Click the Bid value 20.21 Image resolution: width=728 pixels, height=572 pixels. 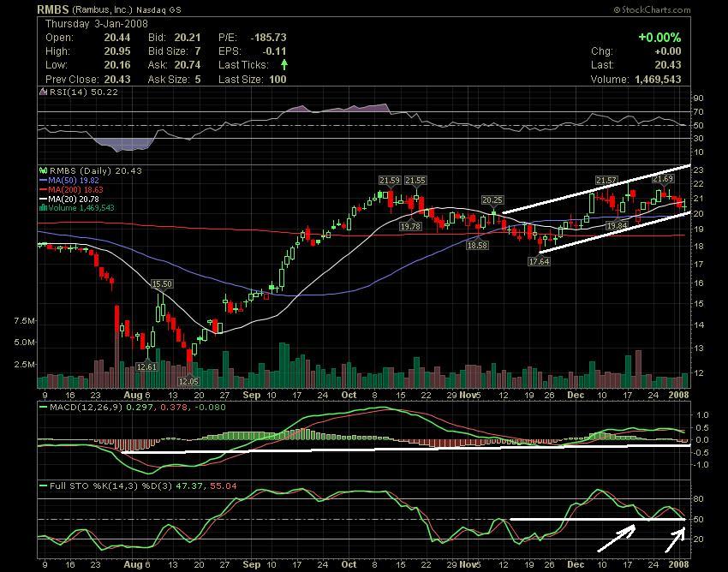pos(188,38)
